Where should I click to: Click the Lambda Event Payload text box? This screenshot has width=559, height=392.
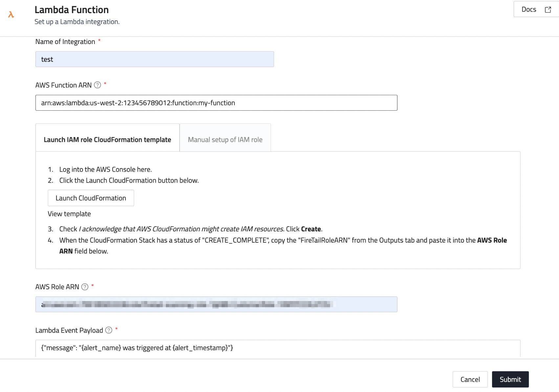(278, 348)
